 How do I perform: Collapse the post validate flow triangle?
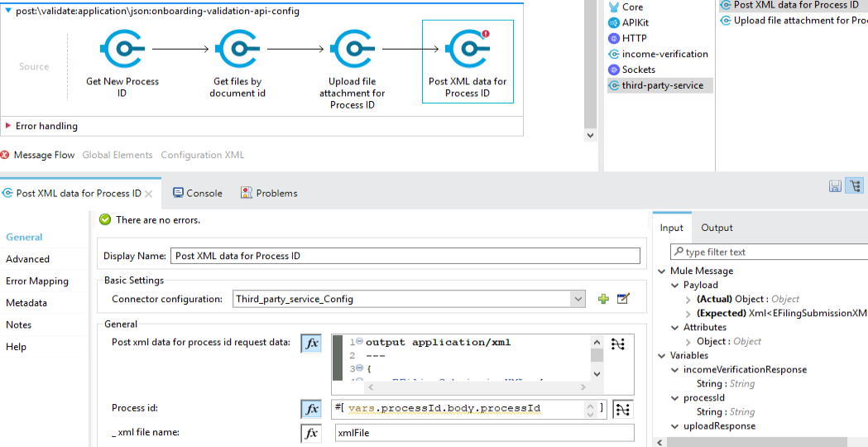click(x=8, y=11)
